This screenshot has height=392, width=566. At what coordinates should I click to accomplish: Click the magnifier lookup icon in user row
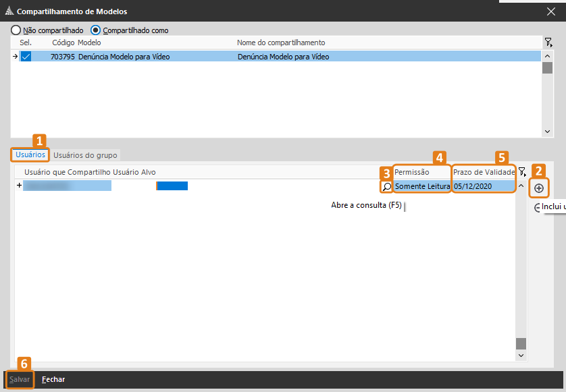coord(387,186)
